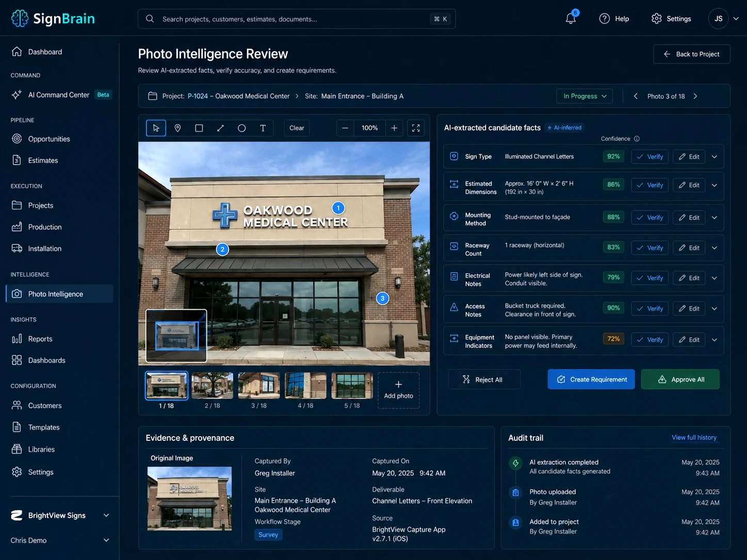Open P-1024 project link
The image size is (747, 560).
[x=198, y=96]
